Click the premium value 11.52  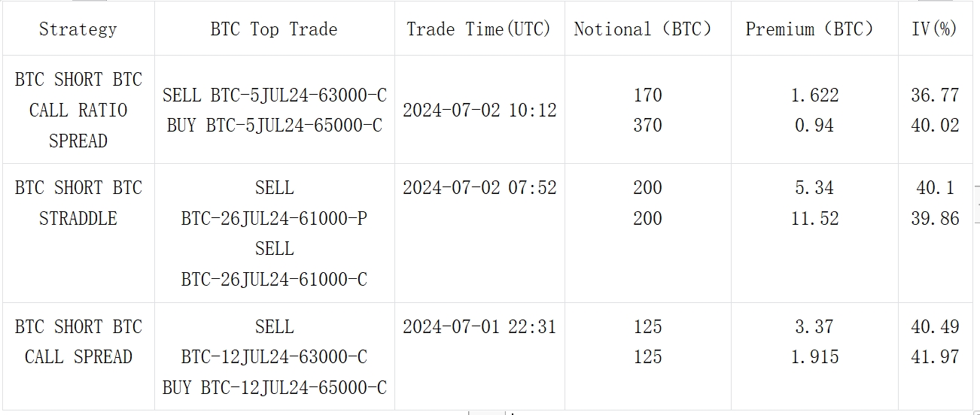tap(814, 218)
